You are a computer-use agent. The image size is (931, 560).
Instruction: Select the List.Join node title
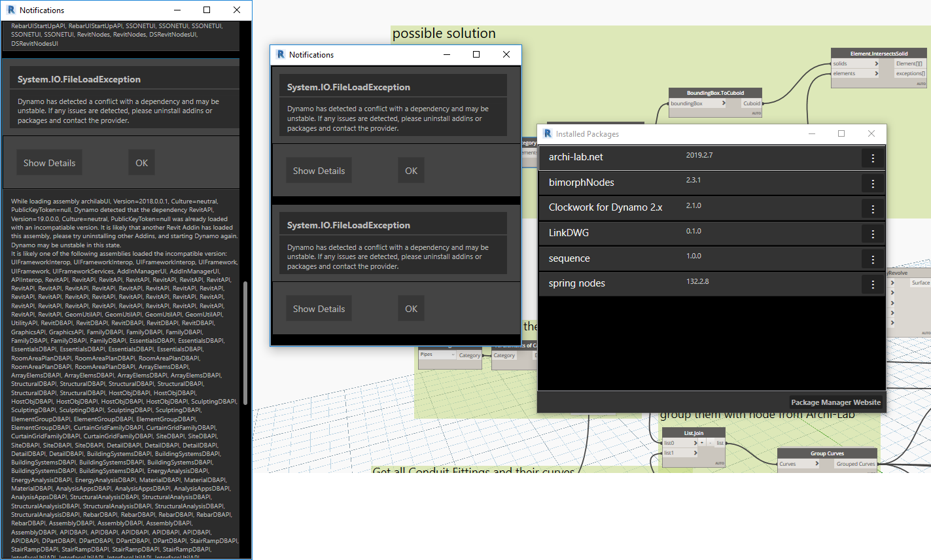click(x=694, y=433)
